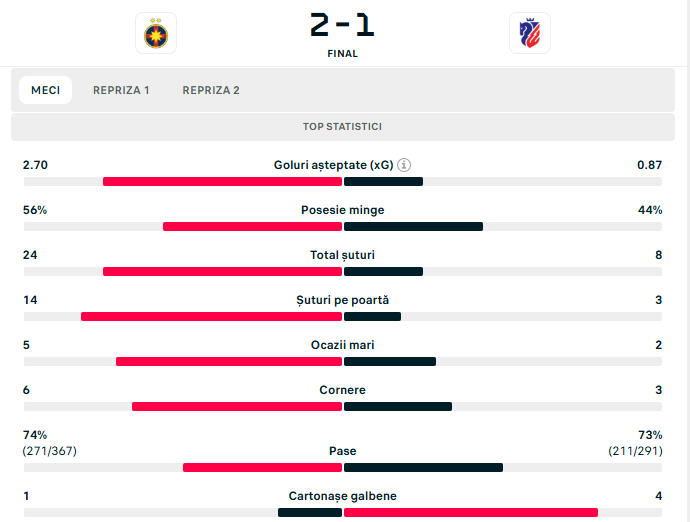The width and height of the screenshot is (690, 522).
Task: Click the TOP STATISTICI section header
Action: (x=342, y=127)
